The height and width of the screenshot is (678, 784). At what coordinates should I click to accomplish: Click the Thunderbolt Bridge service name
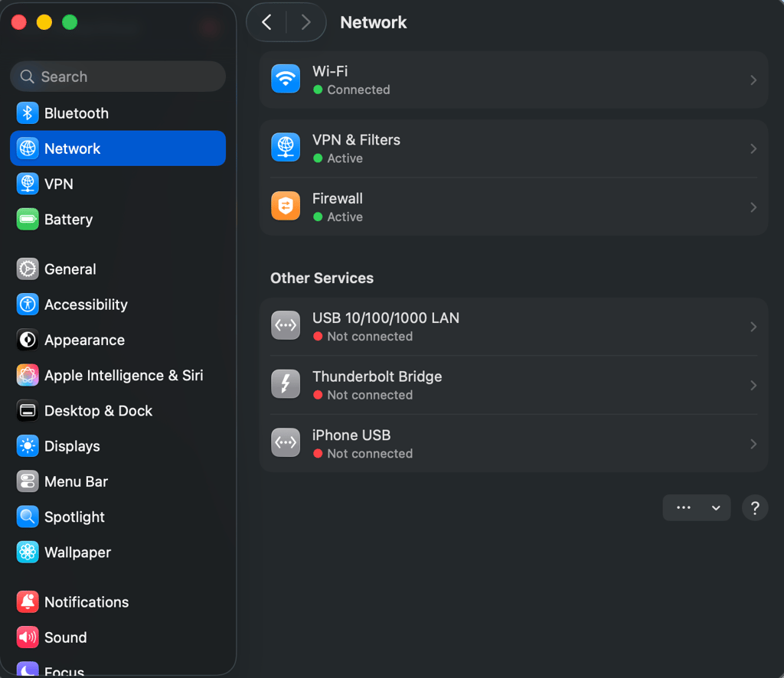[377, 376]
